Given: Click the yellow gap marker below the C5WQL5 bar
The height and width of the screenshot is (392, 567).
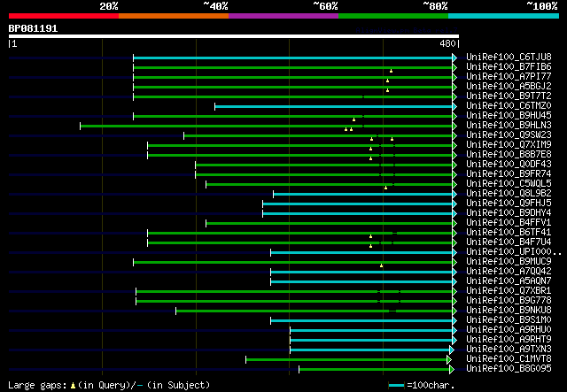Looking at the screenshot, I should pyautogui.click(x=386, y=188).
